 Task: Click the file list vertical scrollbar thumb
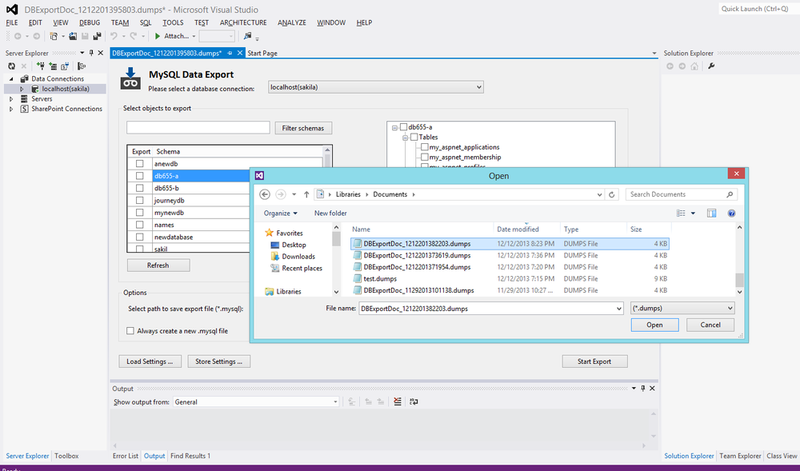739,280
